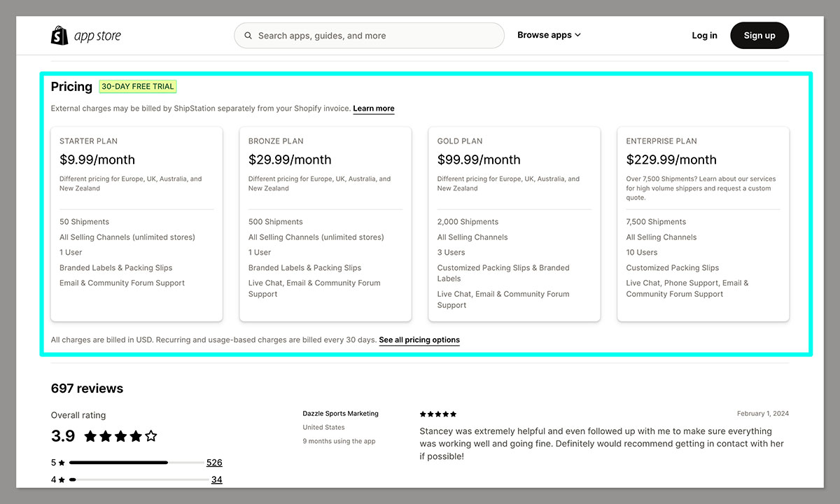Viewport: 840px width, 504px height.
Task: Select the Starter Plan card
Action: 136,224
